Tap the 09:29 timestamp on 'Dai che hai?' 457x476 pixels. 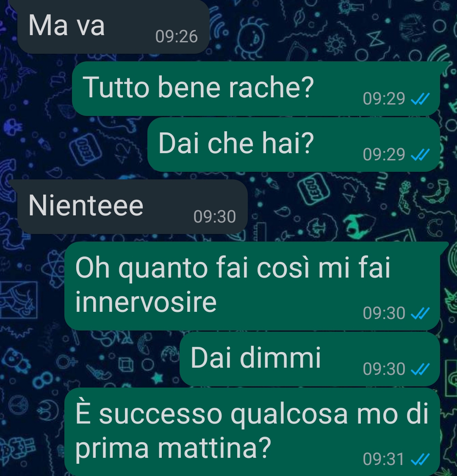pyautogui.click(x=384, y=154)
